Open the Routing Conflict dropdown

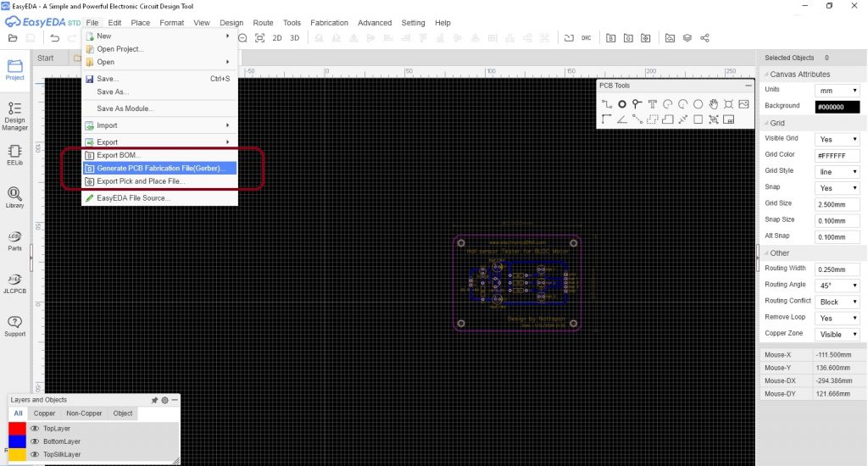pyautogui.click(x=837, y=302)
